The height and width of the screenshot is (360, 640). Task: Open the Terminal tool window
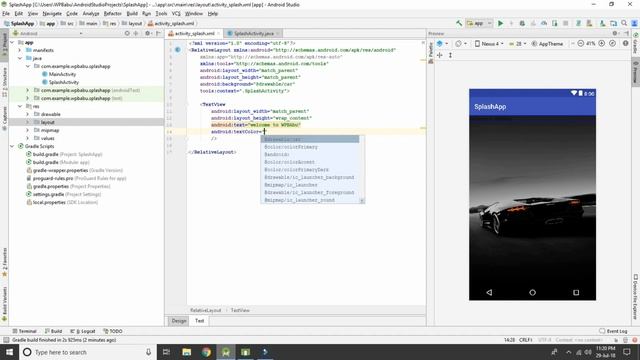(x=24, y=331)
